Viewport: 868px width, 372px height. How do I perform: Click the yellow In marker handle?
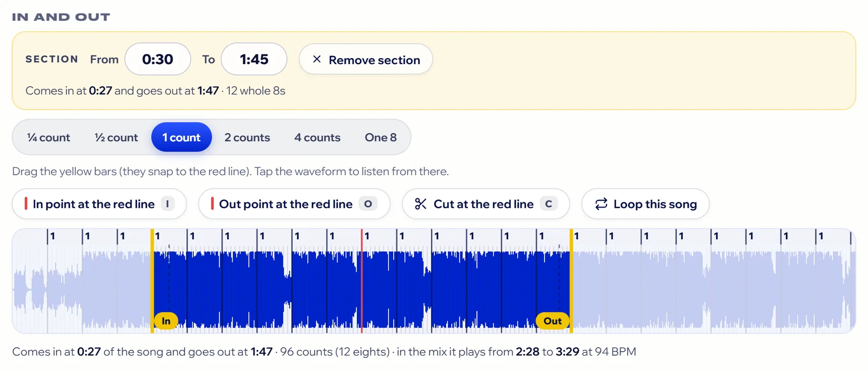[166, 321]
